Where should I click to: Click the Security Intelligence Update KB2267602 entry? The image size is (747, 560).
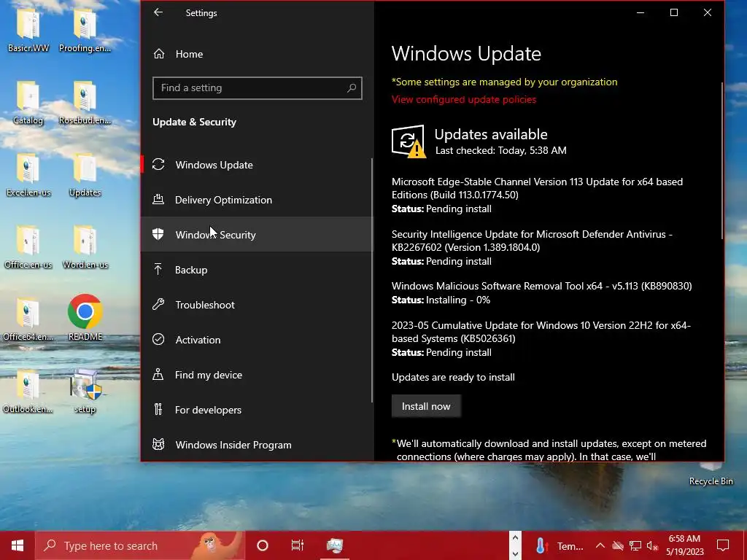pyautogui.click(x=532, y=248)
